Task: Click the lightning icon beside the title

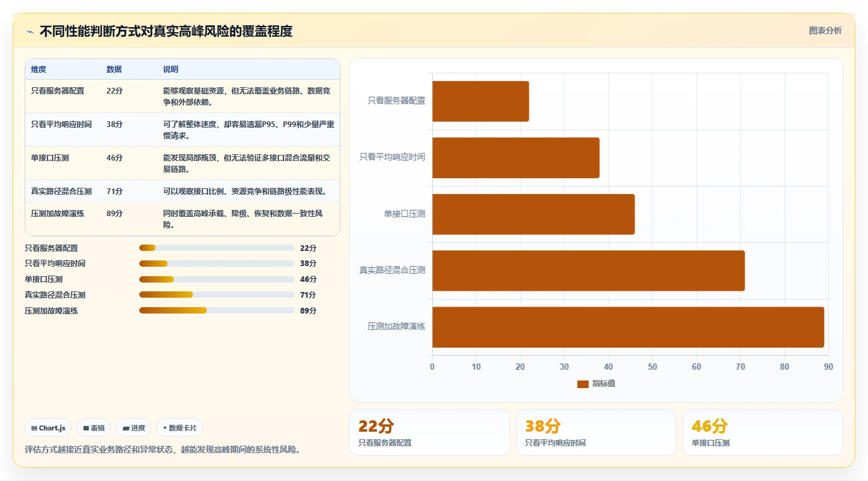Action: [x=30, y=32]
